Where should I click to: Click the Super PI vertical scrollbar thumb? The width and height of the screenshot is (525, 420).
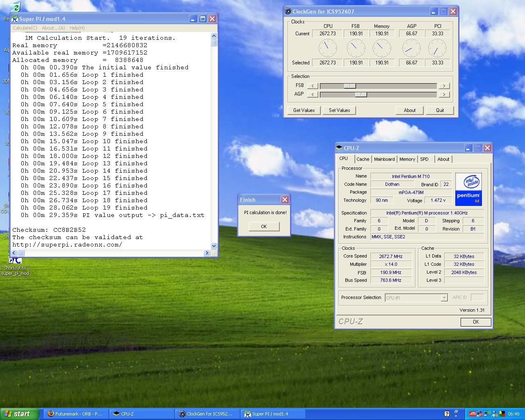click(214, 43)
